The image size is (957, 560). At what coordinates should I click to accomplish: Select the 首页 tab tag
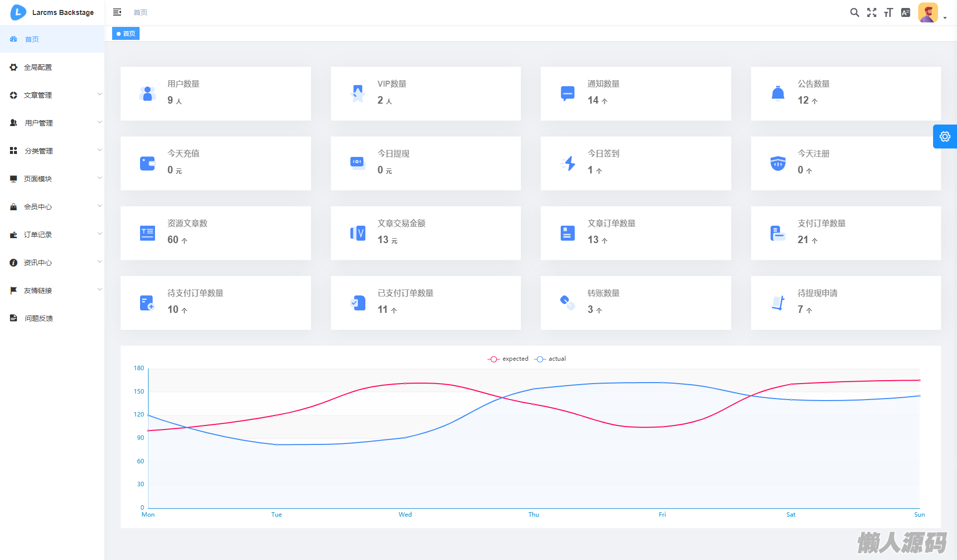[126, 33]
